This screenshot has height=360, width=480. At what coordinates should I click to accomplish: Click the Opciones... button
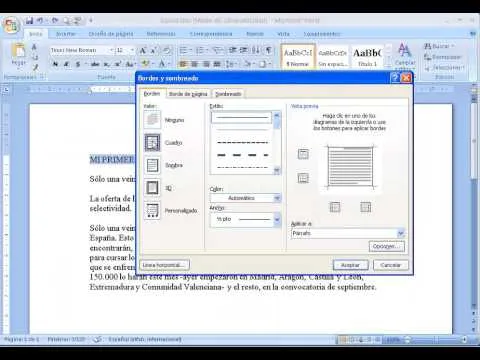click(x=386, y=246)
